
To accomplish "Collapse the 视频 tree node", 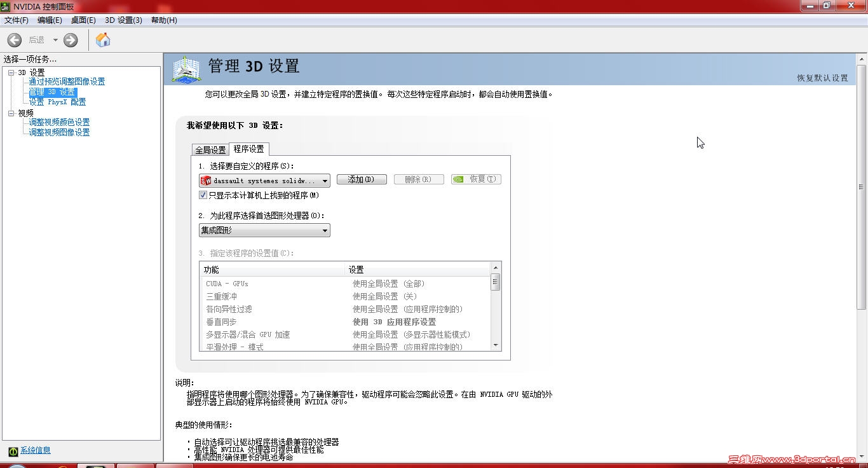I will (x=11, y=113).
